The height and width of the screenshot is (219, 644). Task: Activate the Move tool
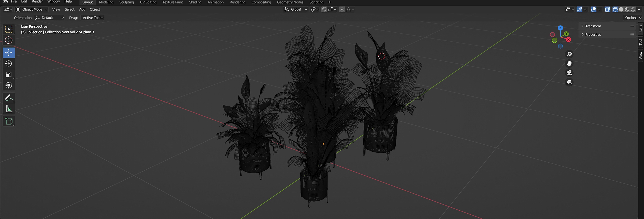[9, 53]
